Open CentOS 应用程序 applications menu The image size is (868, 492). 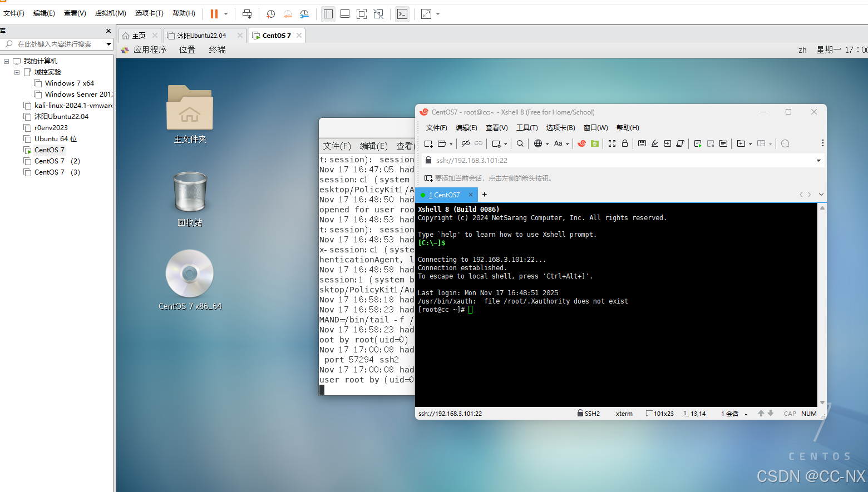144,50
